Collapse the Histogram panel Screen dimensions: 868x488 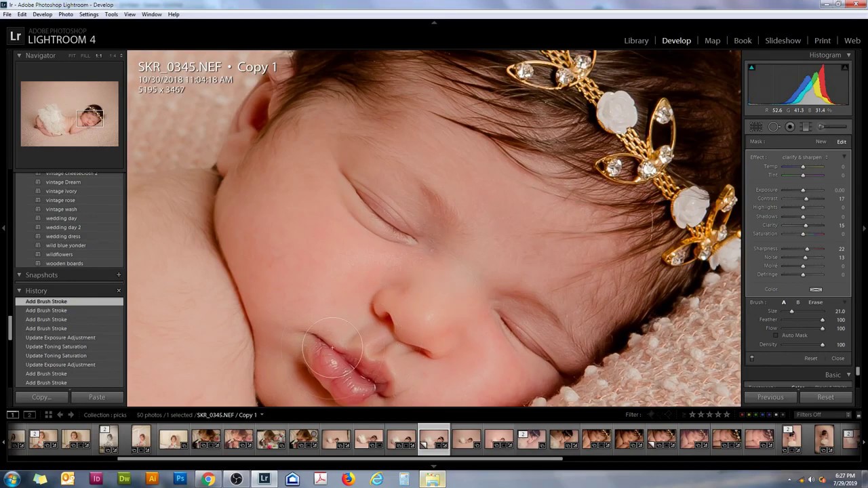[848, 56]
